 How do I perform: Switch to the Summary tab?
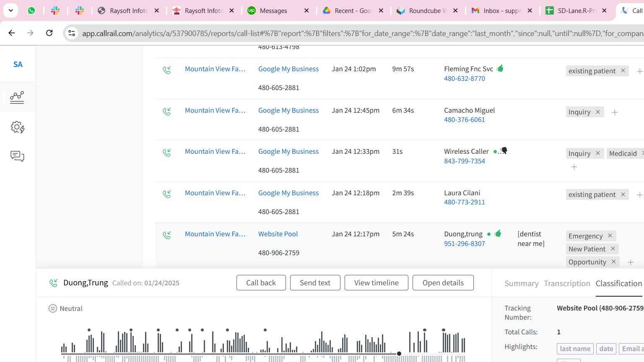521,283
